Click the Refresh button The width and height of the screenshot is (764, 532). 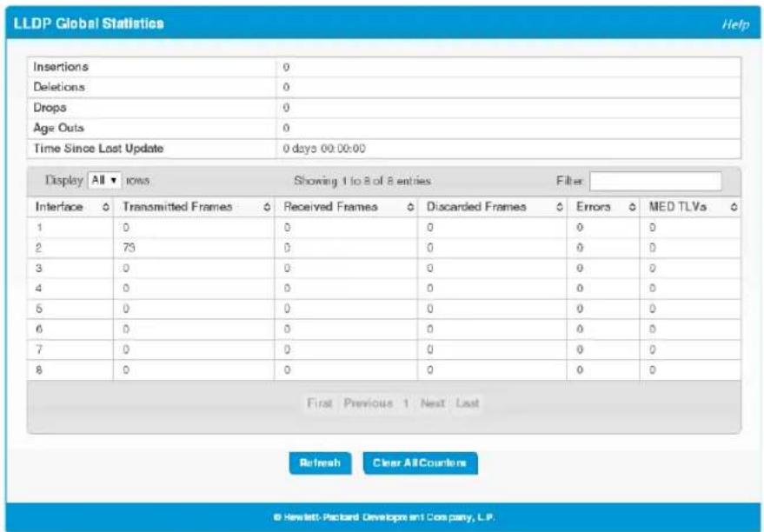(x=320, y=462)
